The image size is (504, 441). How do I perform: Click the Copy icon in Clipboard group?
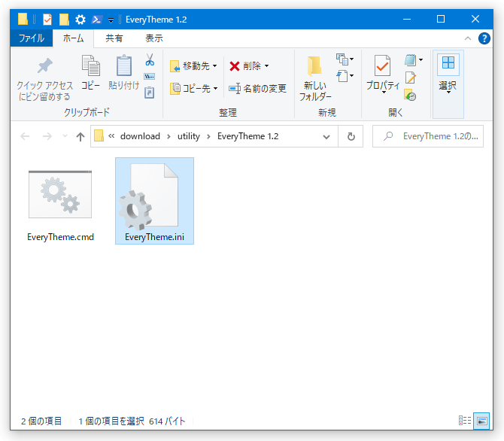pyautogui.click(x=90, y=65)
